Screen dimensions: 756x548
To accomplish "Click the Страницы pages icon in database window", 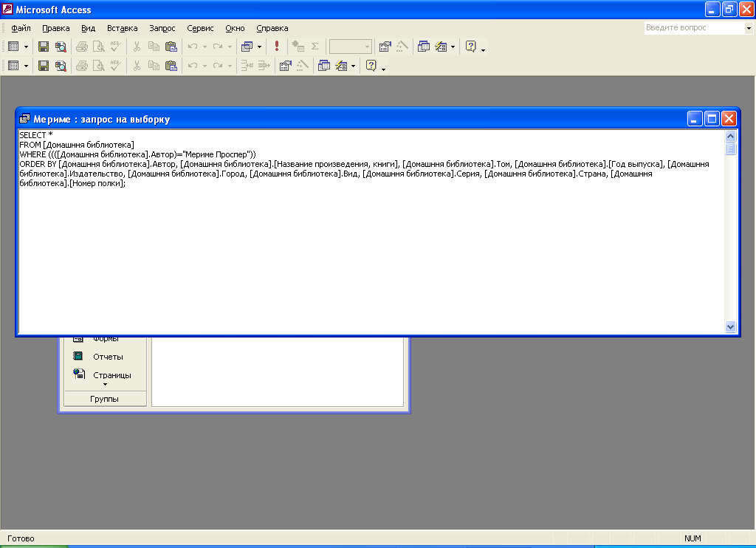I will tap(79, 374).
